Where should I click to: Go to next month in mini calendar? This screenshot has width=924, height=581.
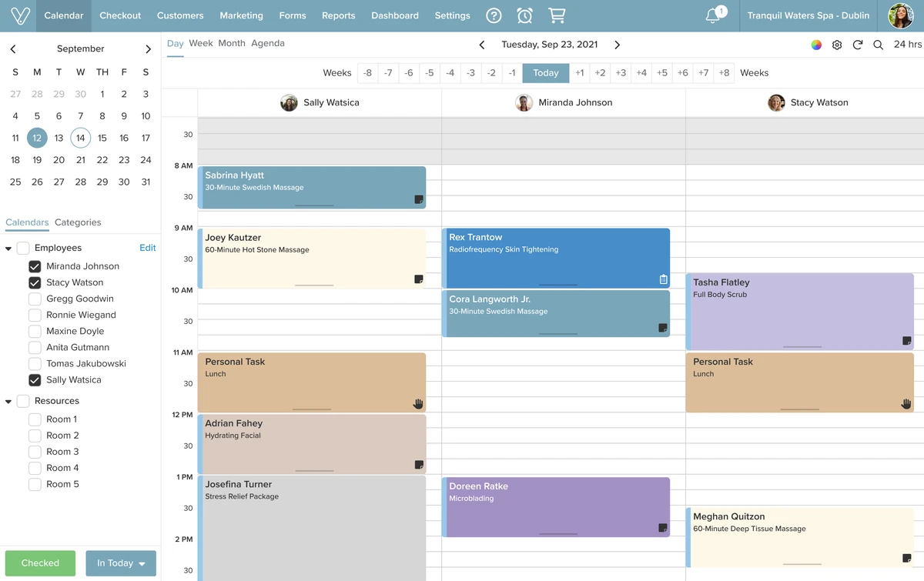click(148, 48)
